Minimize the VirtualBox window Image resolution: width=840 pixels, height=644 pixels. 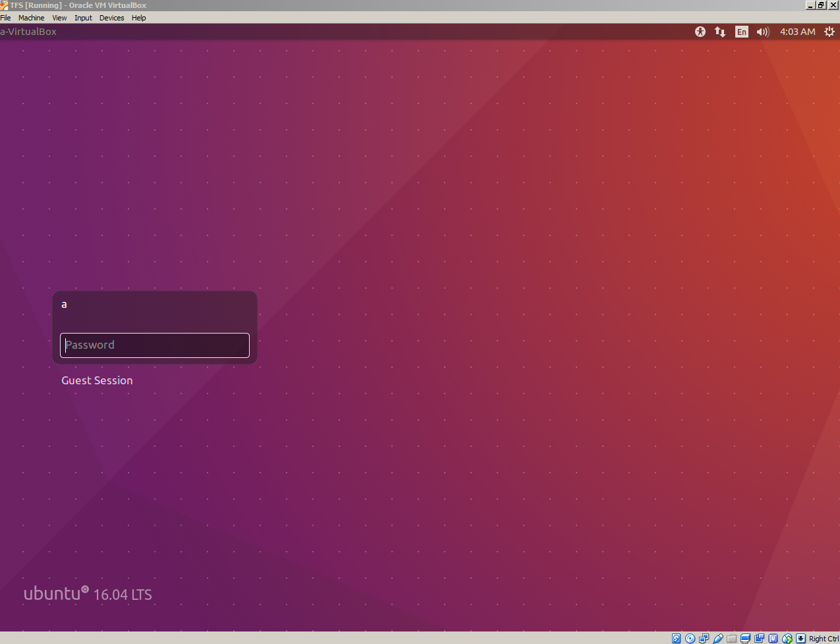click(810, 5)
